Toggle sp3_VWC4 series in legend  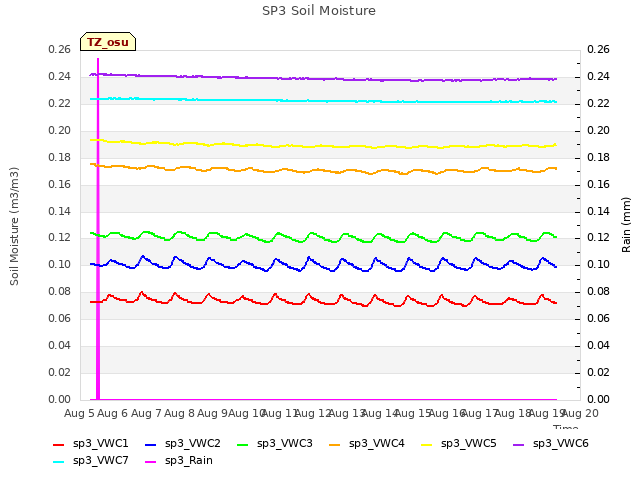pos(367,444)
